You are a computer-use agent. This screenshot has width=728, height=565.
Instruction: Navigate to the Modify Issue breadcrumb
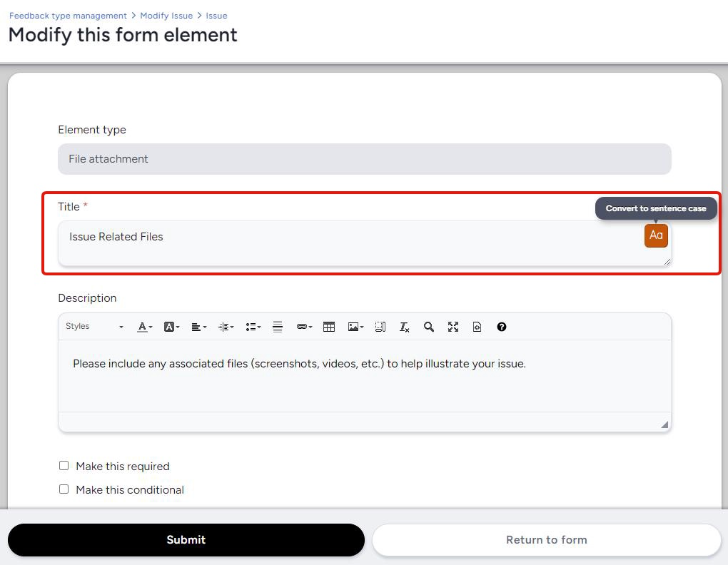pyautogui.click(x=166, y=16)
